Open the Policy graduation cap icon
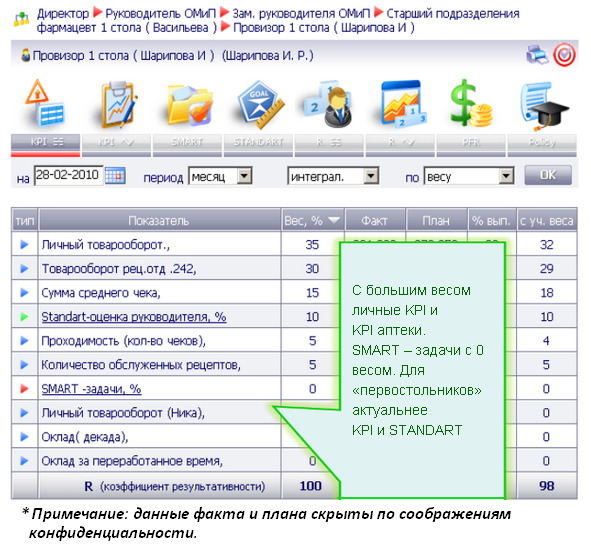This screenshot has width=591, height=548. click(543, 104)
